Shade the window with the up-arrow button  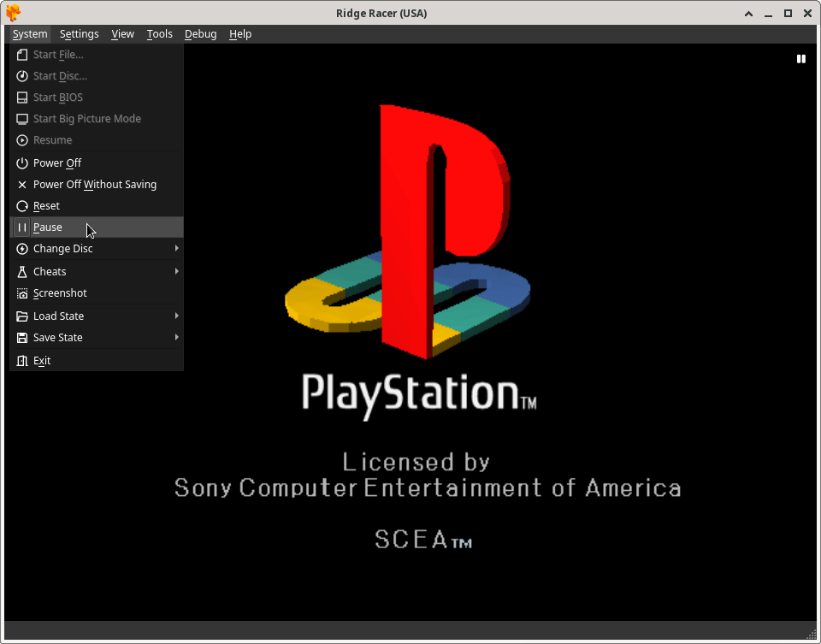pos(749,14)
